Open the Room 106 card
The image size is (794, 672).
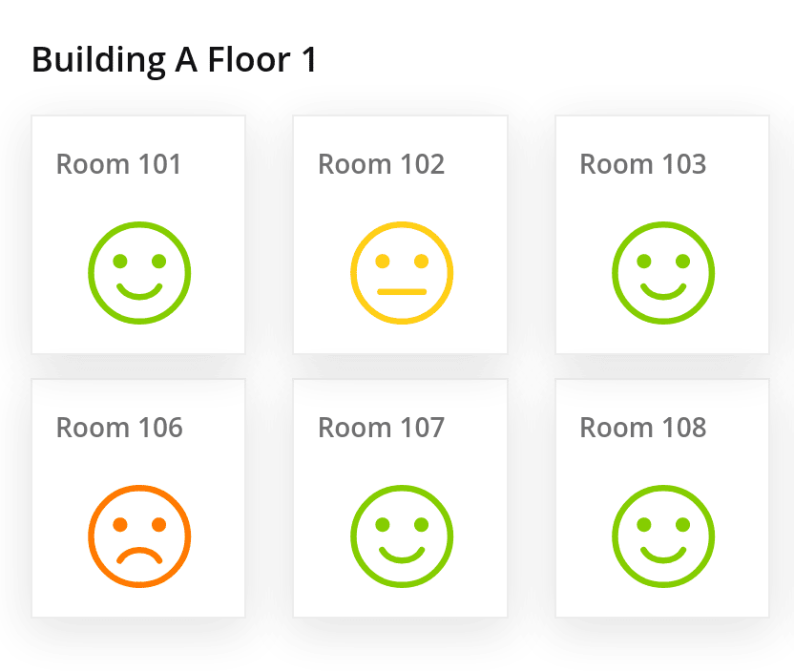pyautogui.click(x=138, y=498)
